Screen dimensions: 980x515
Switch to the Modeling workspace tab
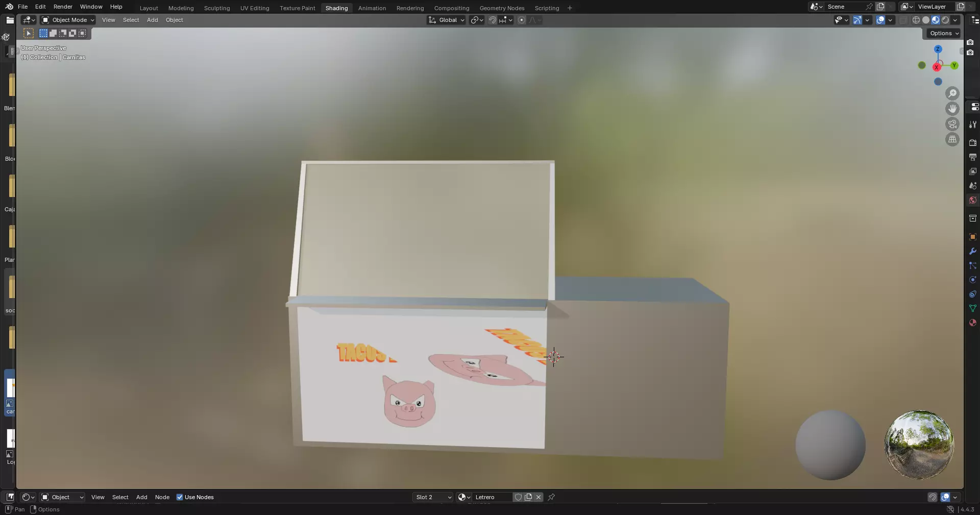[181, 8]
